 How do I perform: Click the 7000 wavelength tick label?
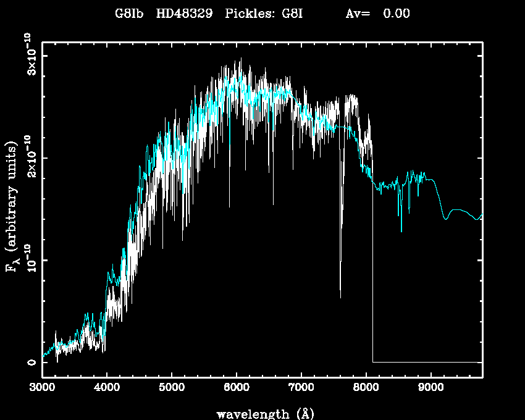(x=301, y=389)
